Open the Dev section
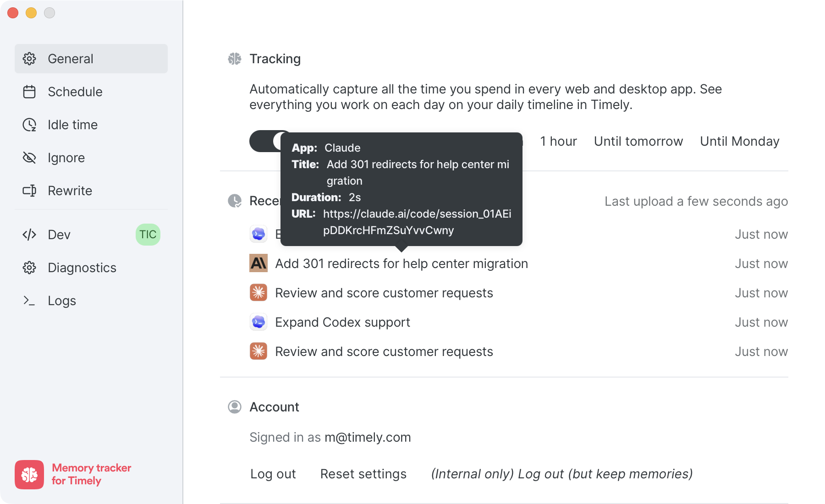The image size is (825, 504). 91,235
